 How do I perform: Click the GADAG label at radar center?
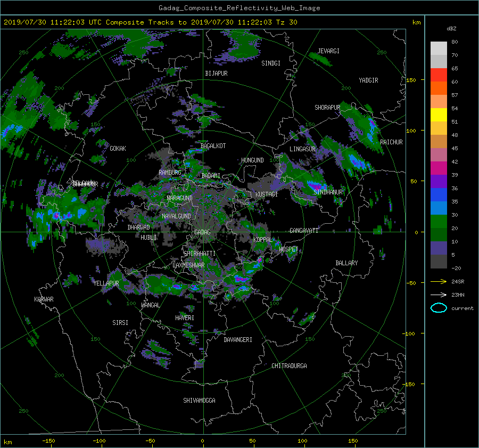pyautogui.click(x=203, y=232)
